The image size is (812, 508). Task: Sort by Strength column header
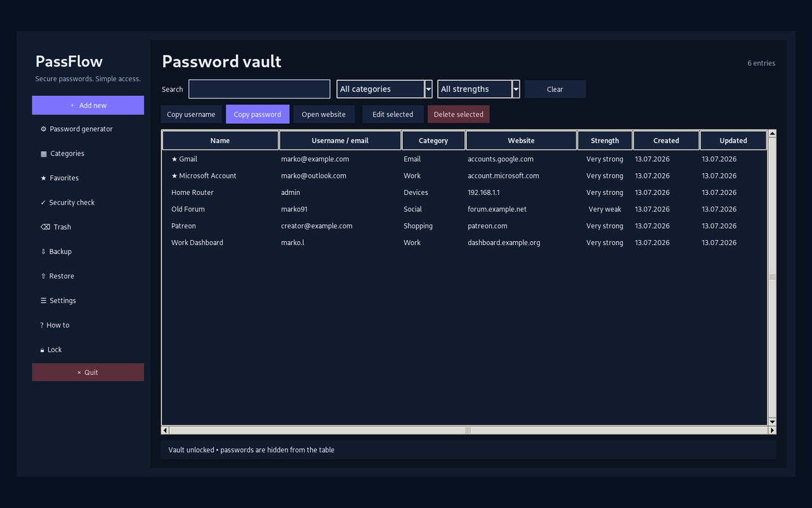click(x=605, y=140)
